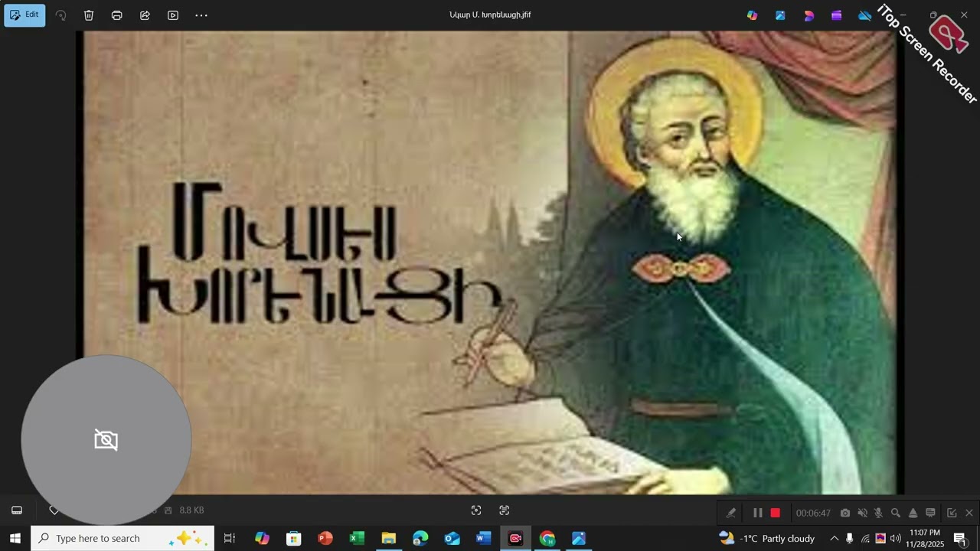Close the recorder control bar

click(969, 513)
